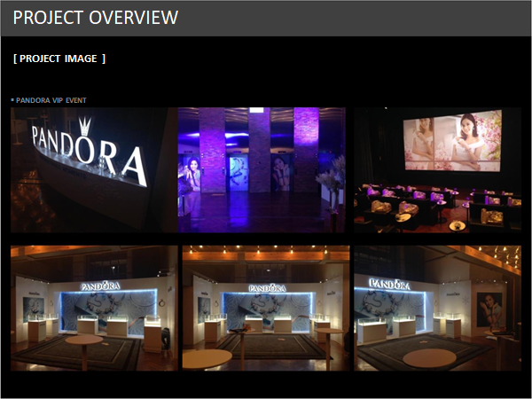Open the theater projection screen photo
Image resolution: width=532 pixels, height=399 pixels.
point(438,170)
